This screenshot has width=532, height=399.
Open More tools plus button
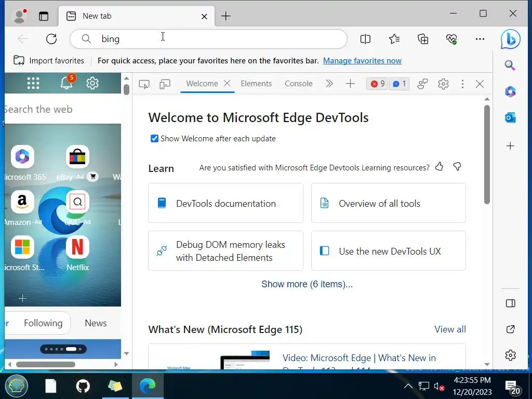(x=350, y=84)
